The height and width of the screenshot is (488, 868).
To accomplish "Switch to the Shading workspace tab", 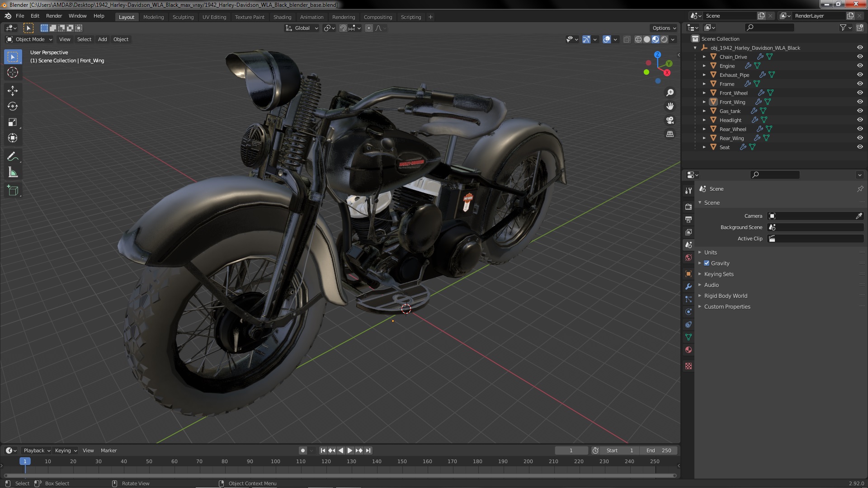I will [x=282, y=17].
